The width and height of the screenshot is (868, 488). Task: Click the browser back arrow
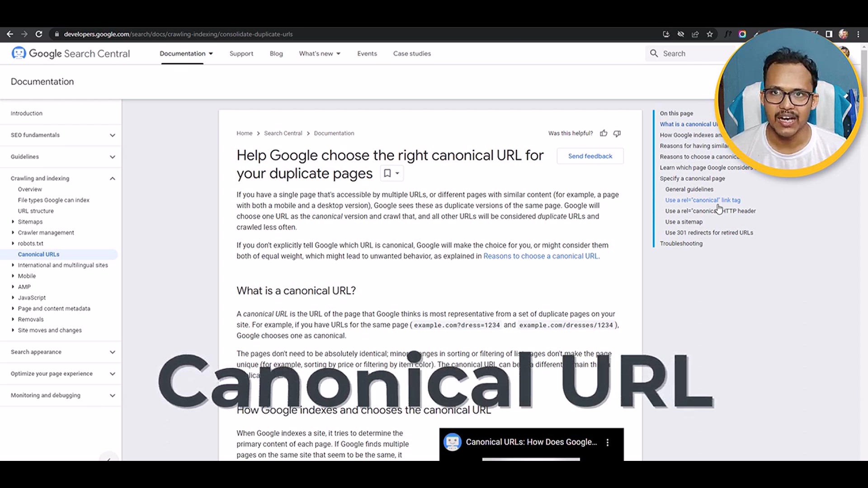point(9,34)
